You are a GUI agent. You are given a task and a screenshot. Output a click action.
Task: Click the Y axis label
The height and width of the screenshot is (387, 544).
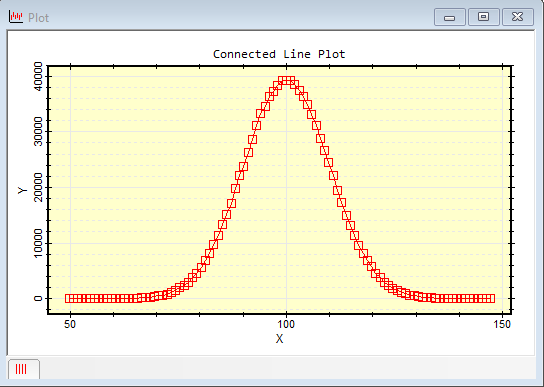[23, 191]
